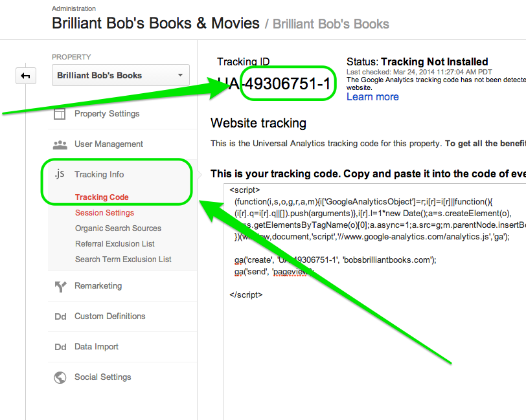Click the opening <script> tag line
The width and height of the screenshot is (526, 420).
[245, 190]
